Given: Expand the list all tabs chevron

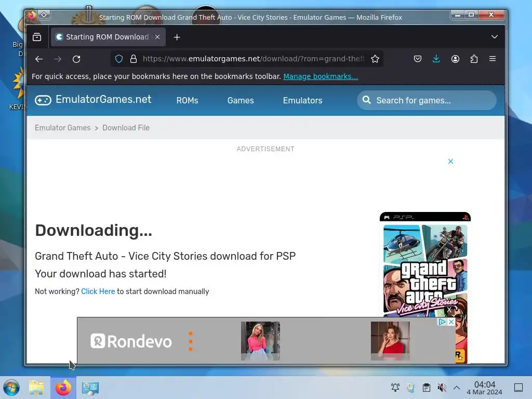Looking at the screenshot, I should [x=495, y=37].
